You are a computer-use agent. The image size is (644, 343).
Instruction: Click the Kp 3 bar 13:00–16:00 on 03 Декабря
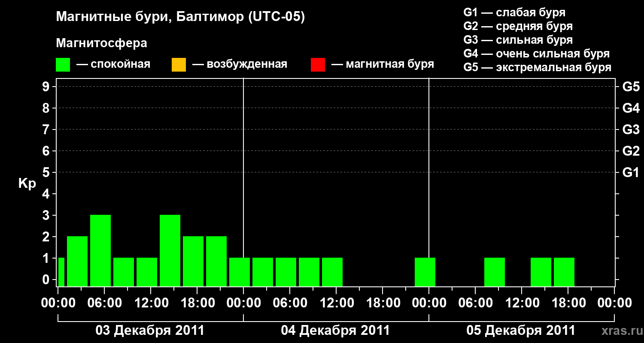point(170,250)
